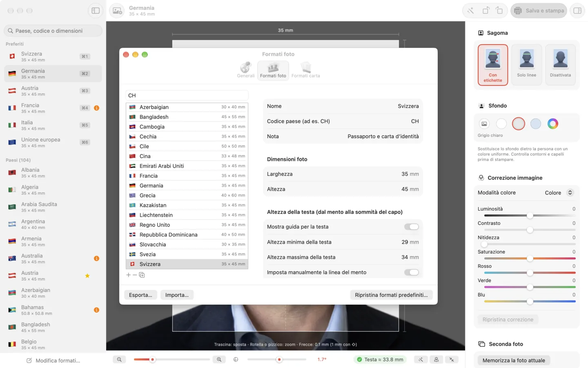Click the magic wand icon in the top toolbar

[x=471, y=11]
